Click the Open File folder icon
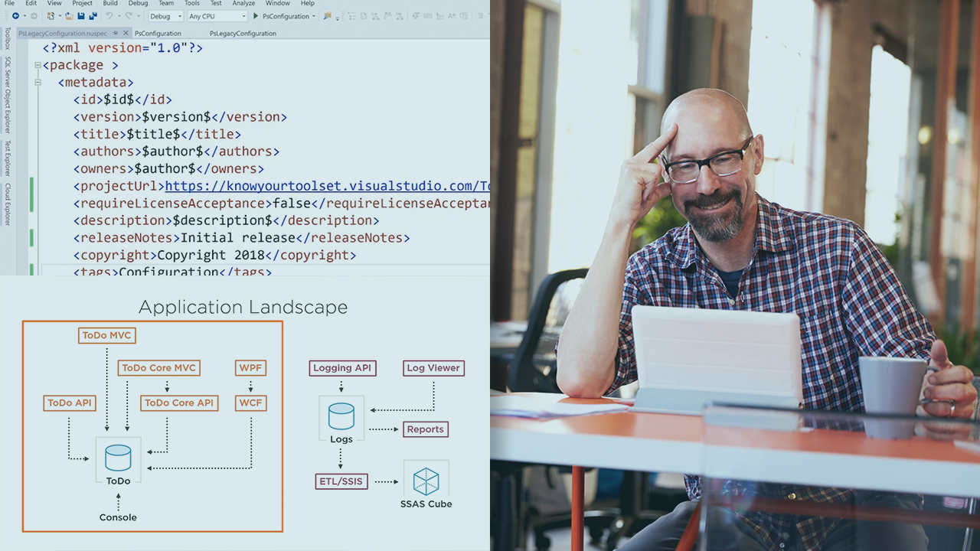Viewport: 980px width, 551px height. [69, 16]
